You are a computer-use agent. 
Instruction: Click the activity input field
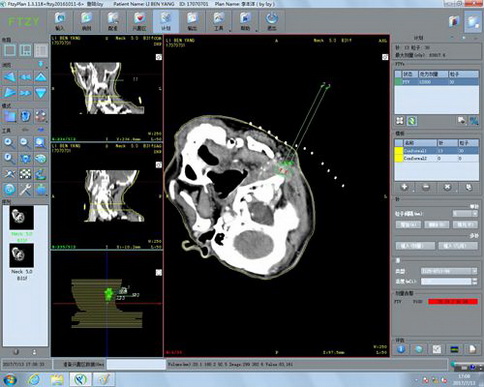point(446,282)
